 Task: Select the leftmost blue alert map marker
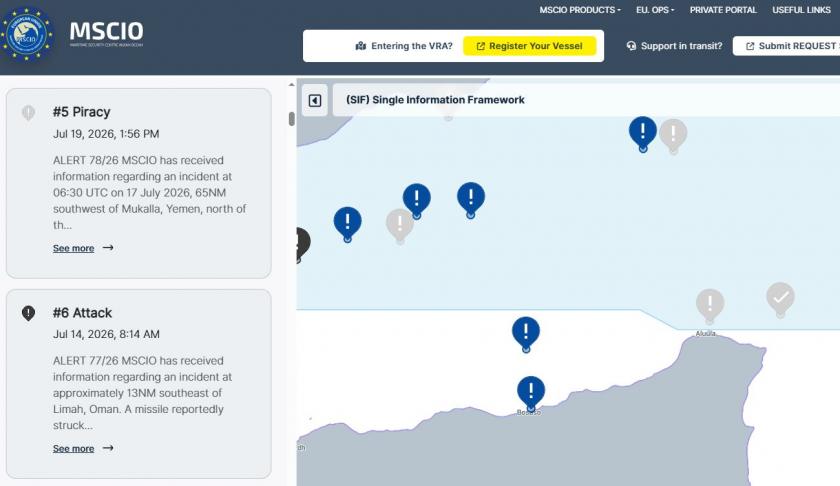coord(348,221)
